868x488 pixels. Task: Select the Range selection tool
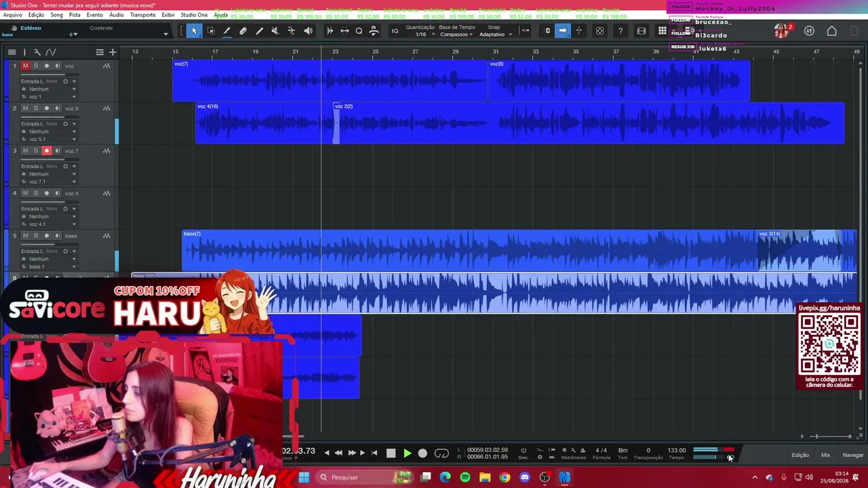pyautogui.click(x=211, y=30)
